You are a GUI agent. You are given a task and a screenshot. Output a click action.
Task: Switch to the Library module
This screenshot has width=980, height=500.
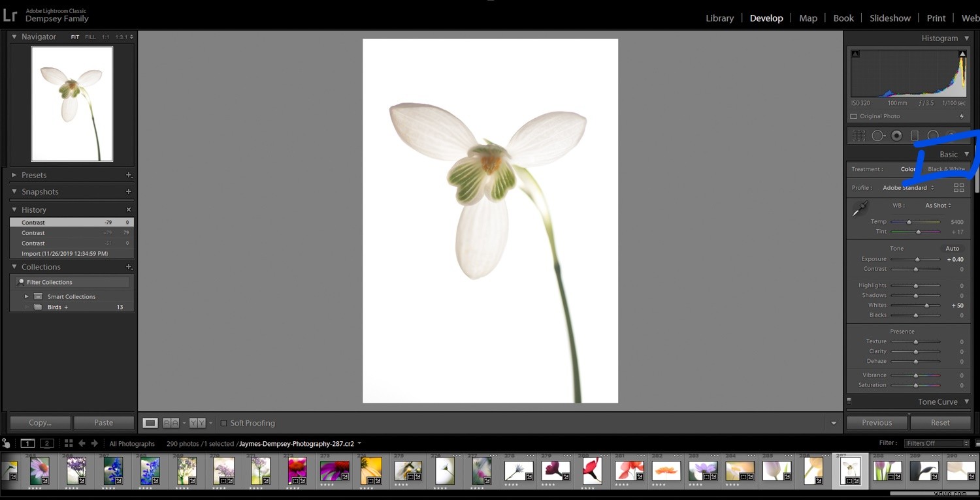pos(719,18)
